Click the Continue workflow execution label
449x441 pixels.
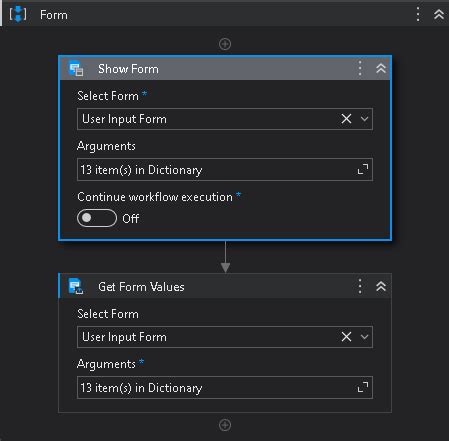coord(155,197)
